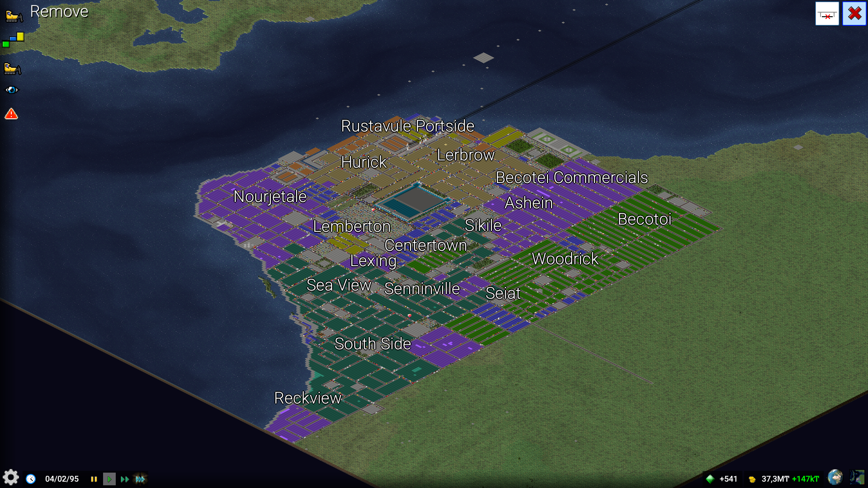This screenshot has height=488, width=868.
Task: Click the Woodrick district label
Action: (x=565, y=258)
